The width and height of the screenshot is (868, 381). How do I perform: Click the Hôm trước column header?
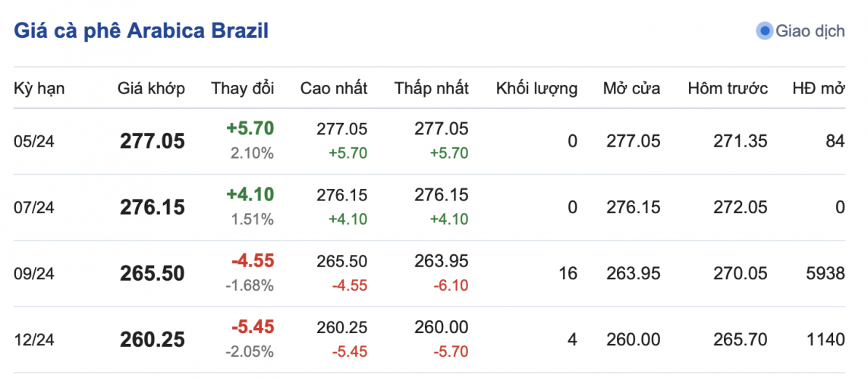(728, 88)
